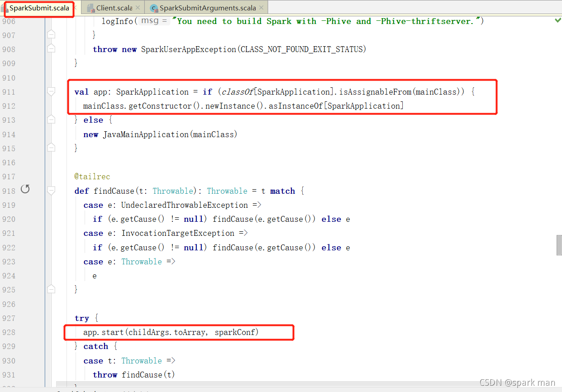Open the SparkSubmitArguments.scala editor tab

point(208,8)
